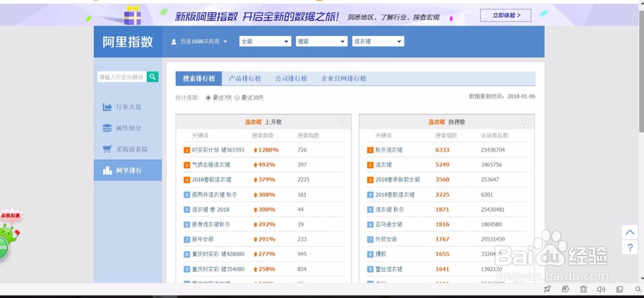Click help icon on 上升榜 panel

point(343,122)
